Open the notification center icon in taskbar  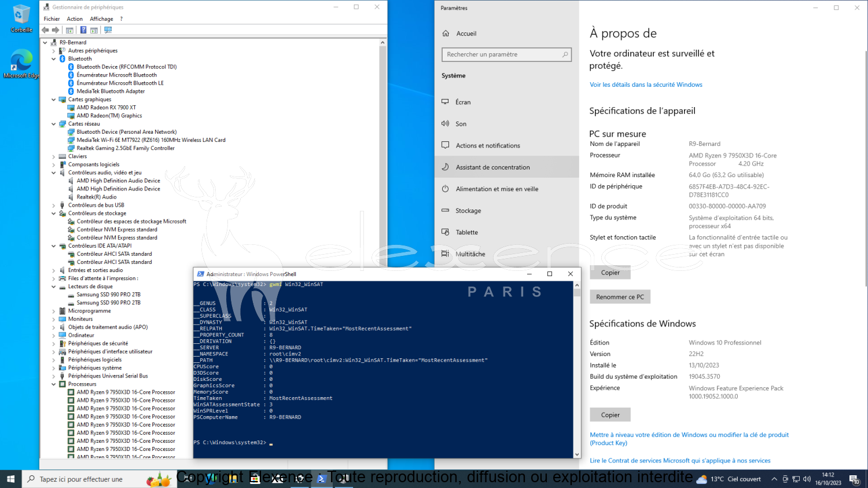click(x=854, y=479)
